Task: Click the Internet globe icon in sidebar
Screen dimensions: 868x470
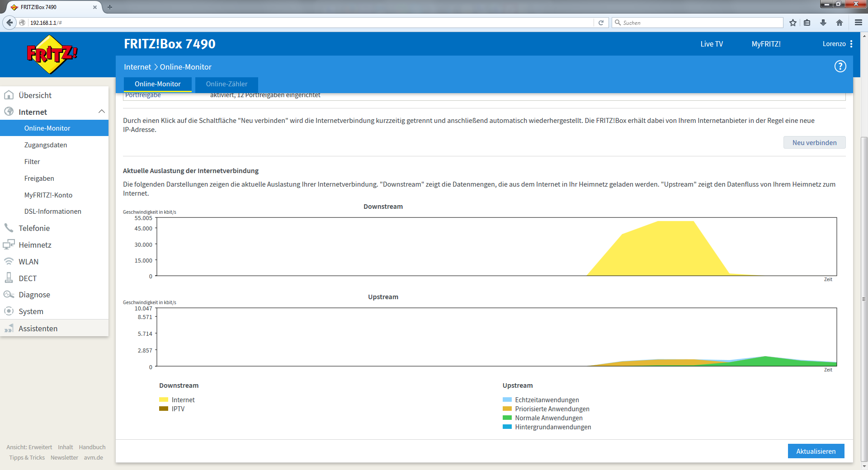Action: pyautogui.click(x=9, y=112)
